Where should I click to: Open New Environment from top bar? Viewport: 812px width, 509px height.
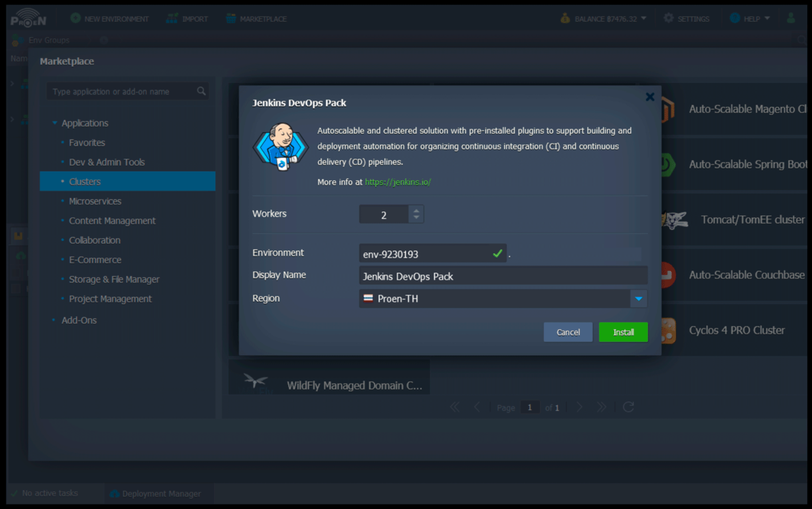click(x=110, y=19)
